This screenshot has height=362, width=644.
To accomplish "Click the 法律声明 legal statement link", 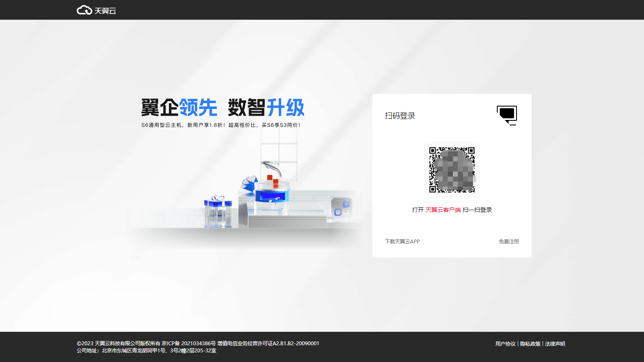I will pyautogui.click(x=554, y=344).
